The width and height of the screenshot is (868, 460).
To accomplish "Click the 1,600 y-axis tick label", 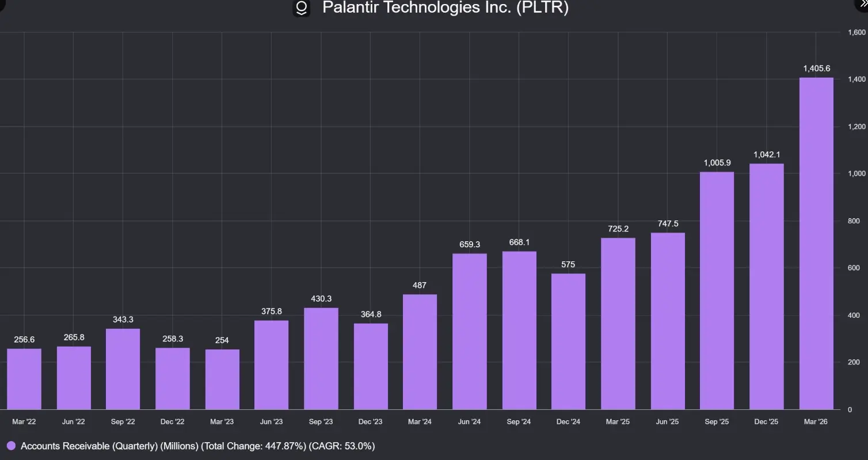I will coord(857,32).
